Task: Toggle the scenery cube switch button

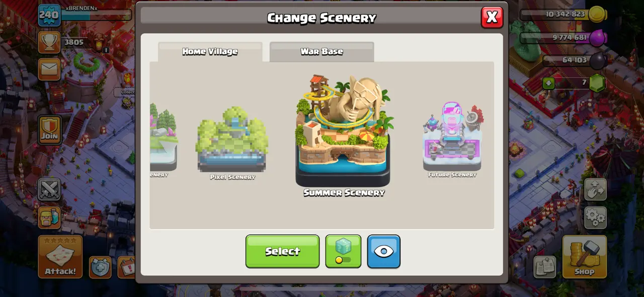Action: click(343, 251)
